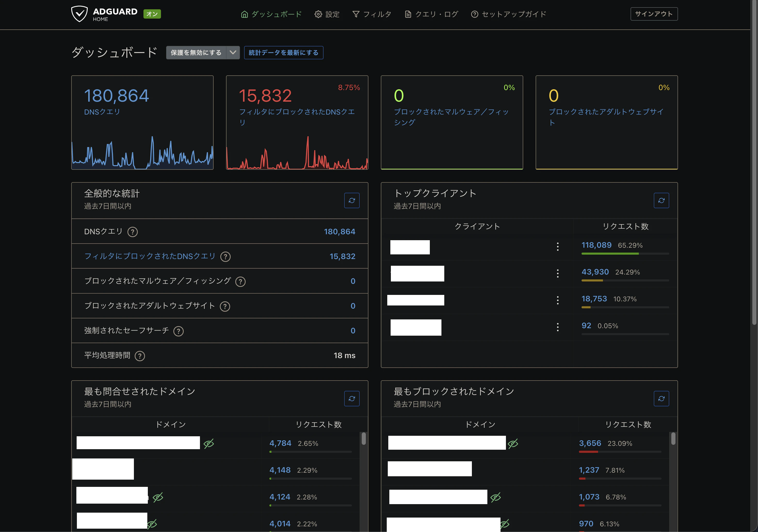Click the サインアウト button
Viewport: 758px width, 532px height.
click(654, 14)
